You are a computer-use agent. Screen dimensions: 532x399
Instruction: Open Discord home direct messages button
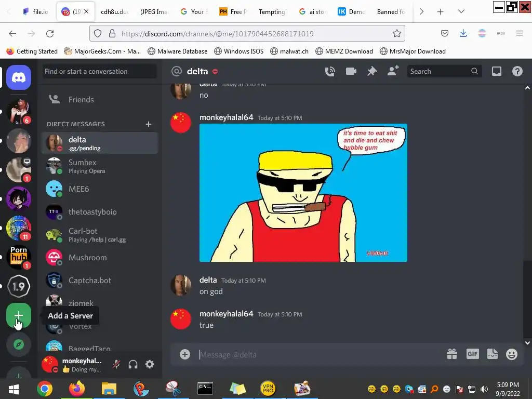pyautogui.click(x=19, y=77)
